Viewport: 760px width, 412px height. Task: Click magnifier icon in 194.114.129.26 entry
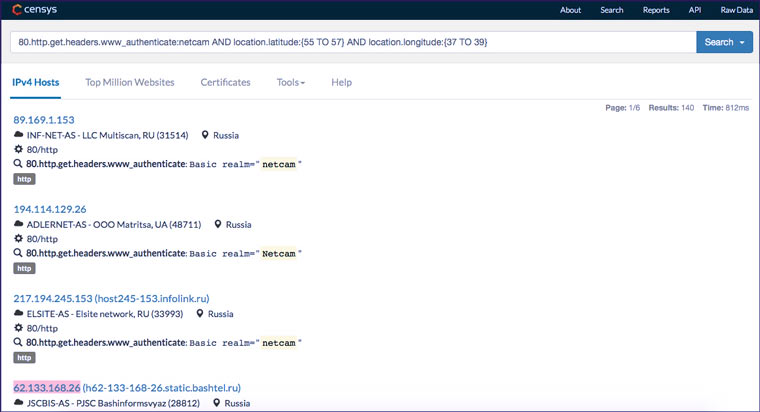[18, 253]
